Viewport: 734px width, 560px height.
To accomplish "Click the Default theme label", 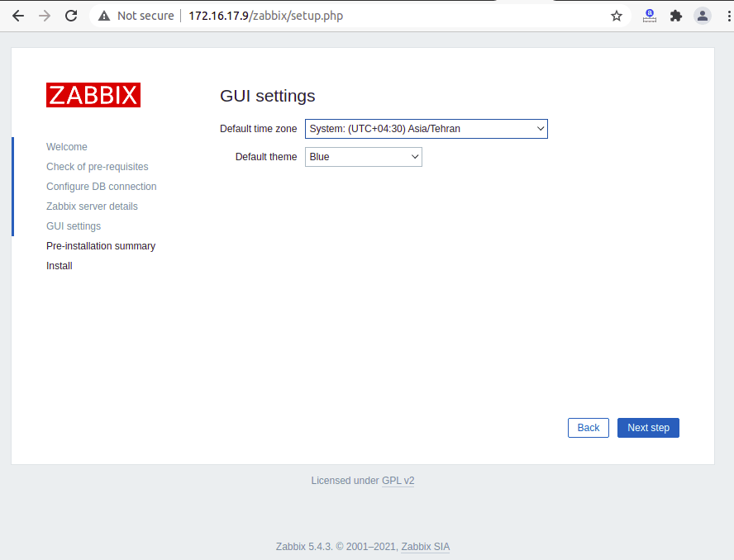I will tap(266, 157).
